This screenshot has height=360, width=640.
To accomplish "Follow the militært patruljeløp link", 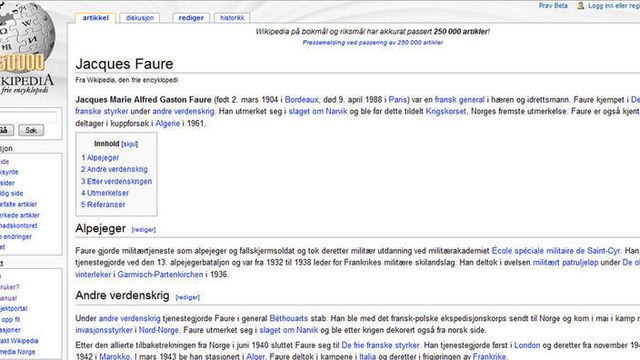I will (x=565, y=262).
